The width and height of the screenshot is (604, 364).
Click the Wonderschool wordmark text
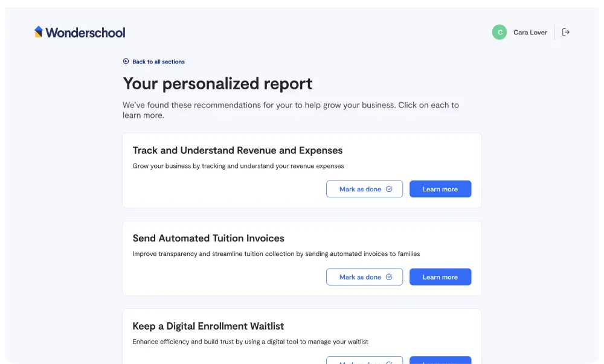(85, 33)
